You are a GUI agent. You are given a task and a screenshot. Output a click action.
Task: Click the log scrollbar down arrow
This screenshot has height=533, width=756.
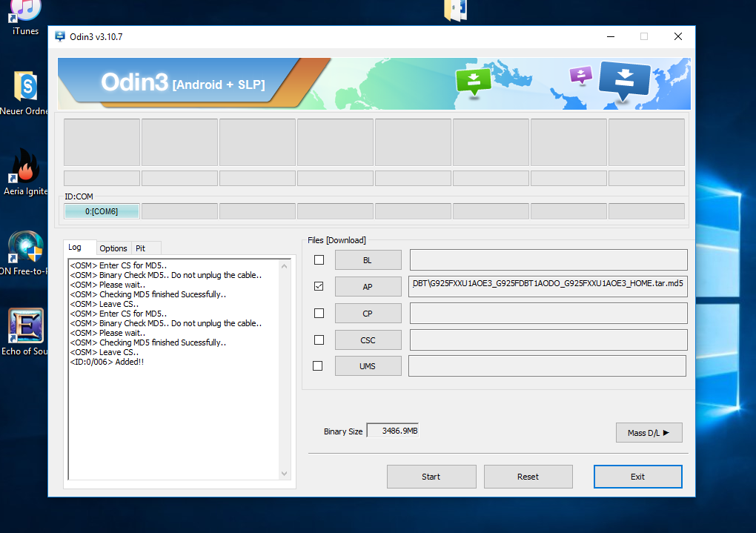[285, 474]
